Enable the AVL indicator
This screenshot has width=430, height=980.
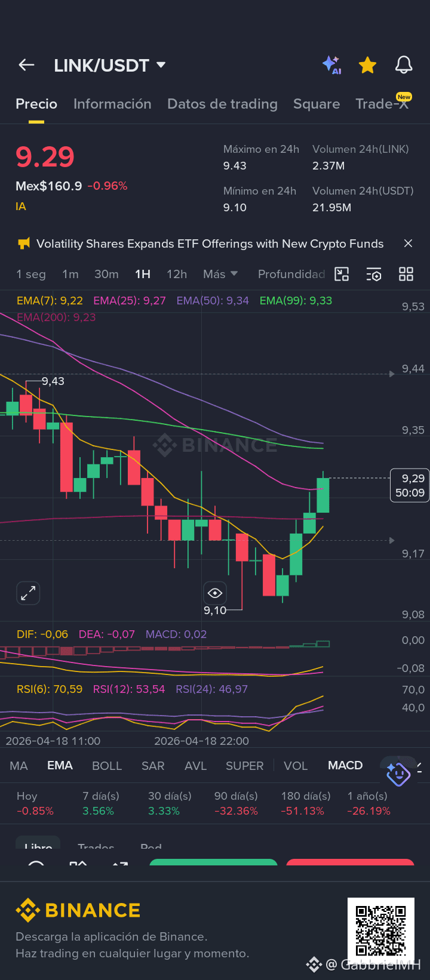195,766
